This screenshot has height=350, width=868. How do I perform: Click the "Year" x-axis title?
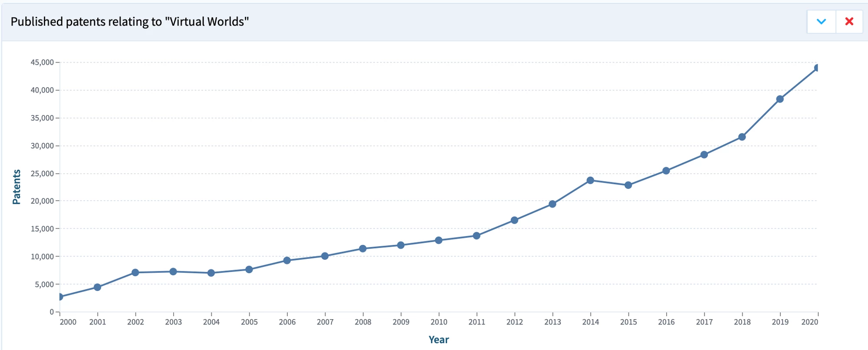click(439, 340)
